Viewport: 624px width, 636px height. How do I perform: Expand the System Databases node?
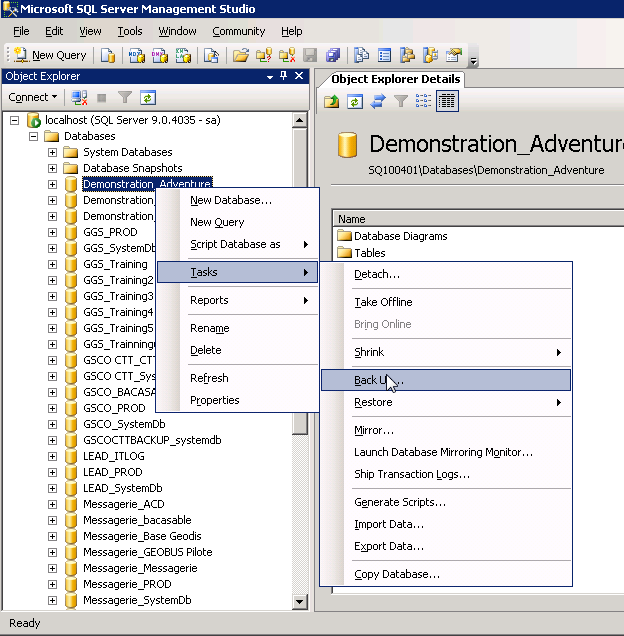(x=52, y=152)
